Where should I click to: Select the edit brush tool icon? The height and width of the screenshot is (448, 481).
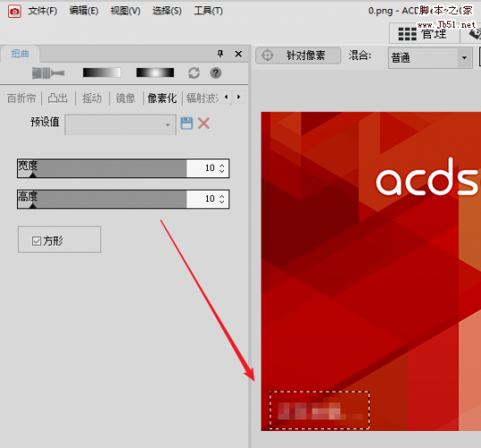click(48, 73)
